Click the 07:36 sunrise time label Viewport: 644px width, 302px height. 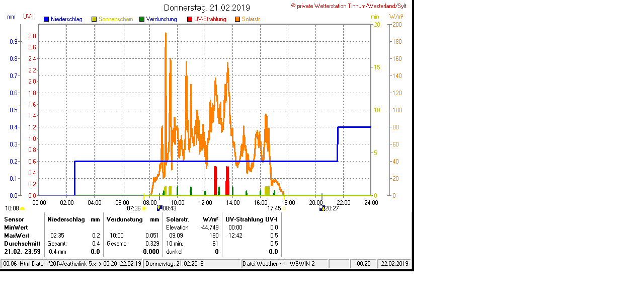134,208
